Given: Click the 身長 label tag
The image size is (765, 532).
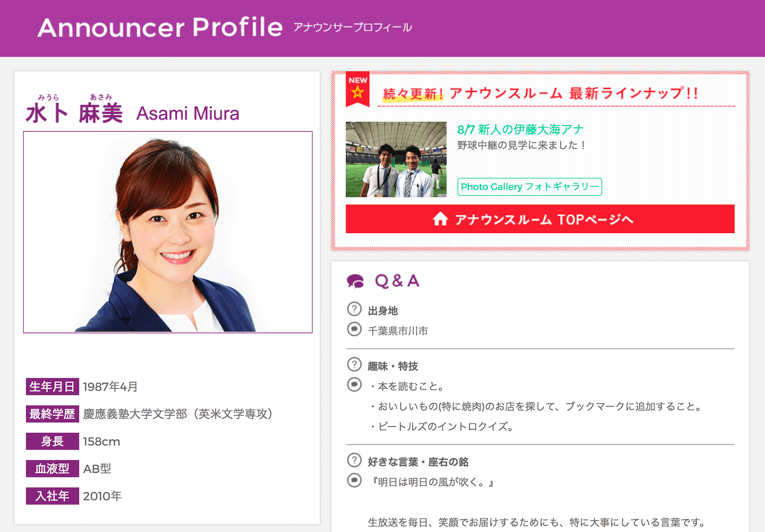Looking at the screenshot, I should click(x=52, y=441).
